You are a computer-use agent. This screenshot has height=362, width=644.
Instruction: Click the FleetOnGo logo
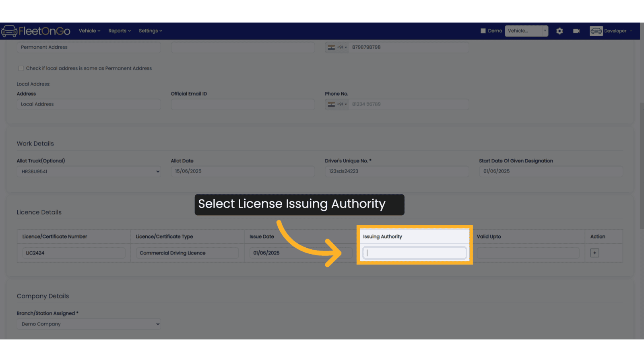coord(35,31)
